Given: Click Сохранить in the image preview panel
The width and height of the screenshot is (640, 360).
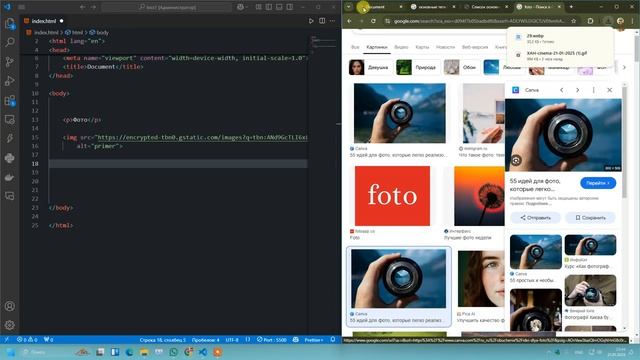Looking at the screenshot, I should [x=590, y=218].
